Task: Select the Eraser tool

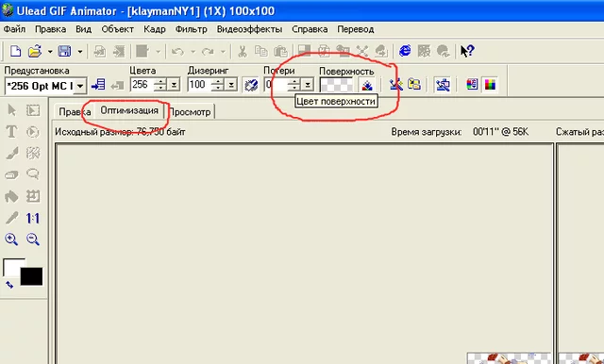Action: [11, 174]
